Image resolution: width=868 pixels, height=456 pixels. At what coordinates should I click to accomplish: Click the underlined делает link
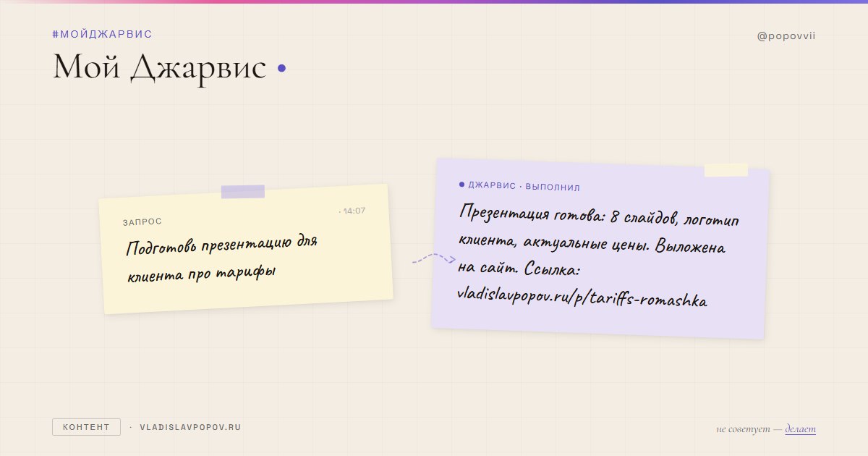coord(800,429)
